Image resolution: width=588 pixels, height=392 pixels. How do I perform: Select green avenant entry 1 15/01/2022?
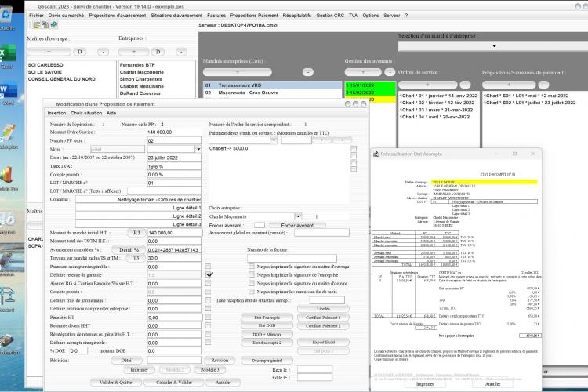click(x=370, y=85)
